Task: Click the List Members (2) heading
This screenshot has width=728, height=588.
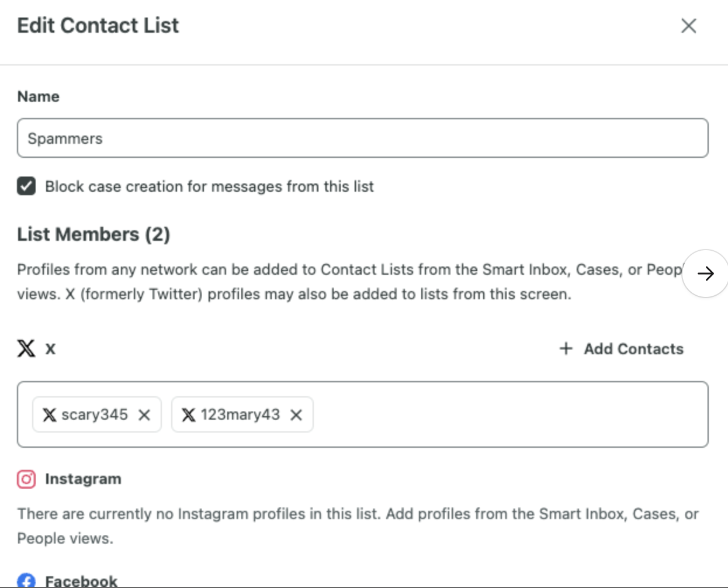Action: coord(93,234)
